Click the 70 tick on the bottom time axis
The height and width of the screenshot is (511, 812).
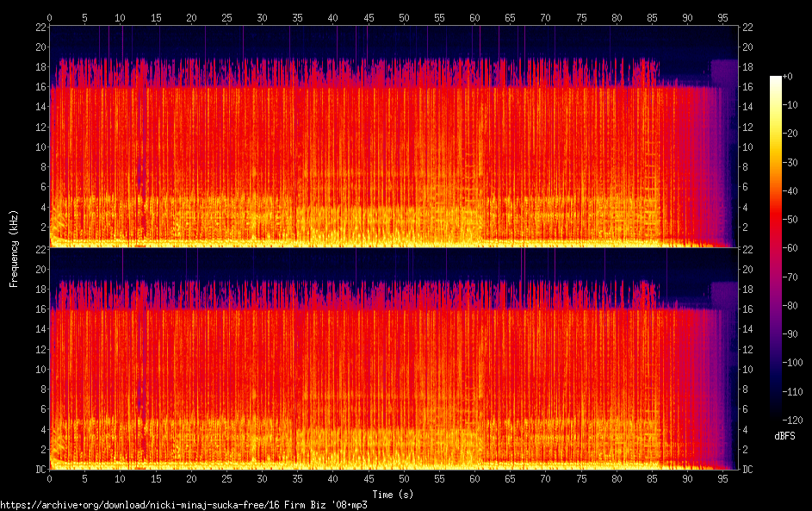[545, 478]
